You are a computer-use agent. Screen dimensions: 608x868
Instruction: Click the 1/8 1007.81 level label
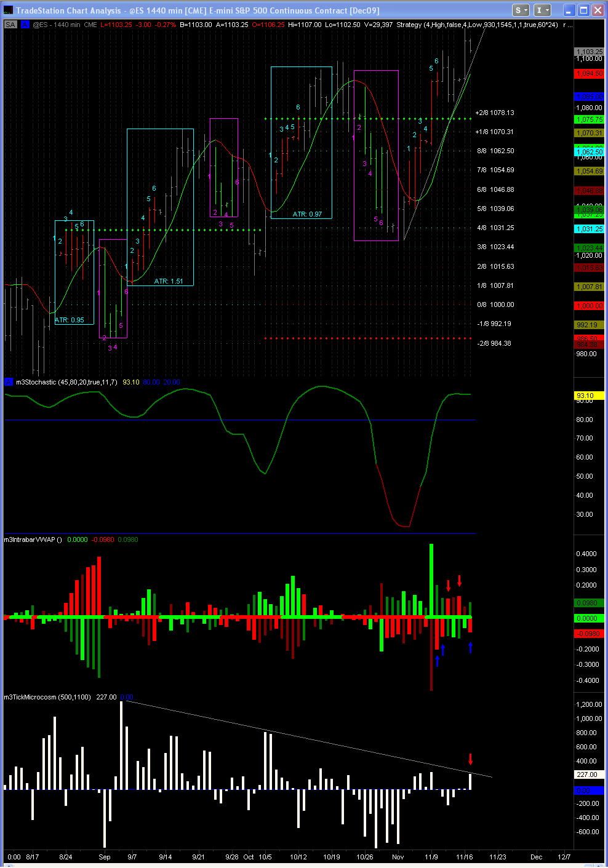click(x=496, y=285)
